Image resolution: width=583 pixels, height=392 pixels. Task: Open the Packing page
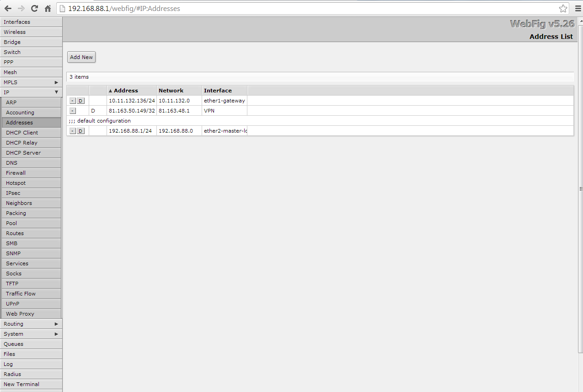31,213
